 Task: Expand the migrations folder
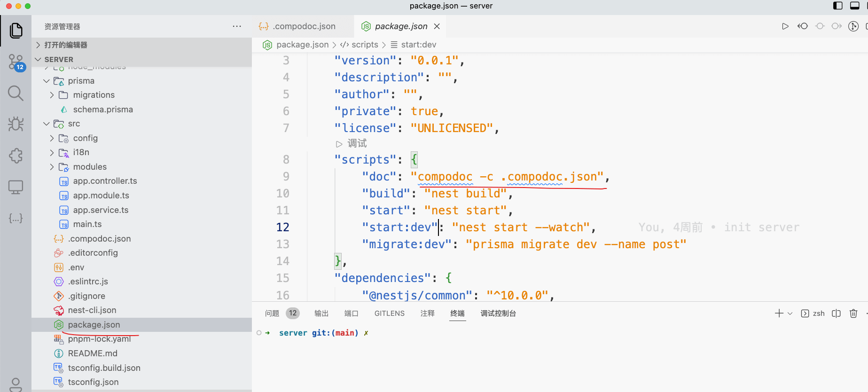click(x=52, y=95)
